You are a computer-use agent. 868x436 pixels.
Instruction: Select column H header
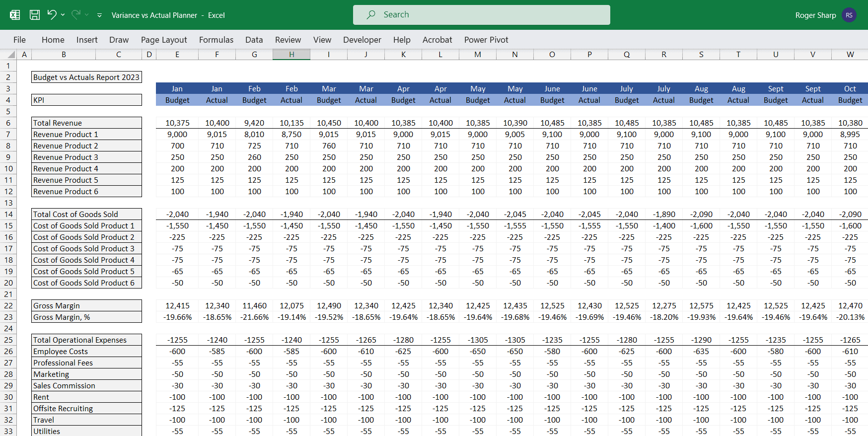[x=291, y=55]
